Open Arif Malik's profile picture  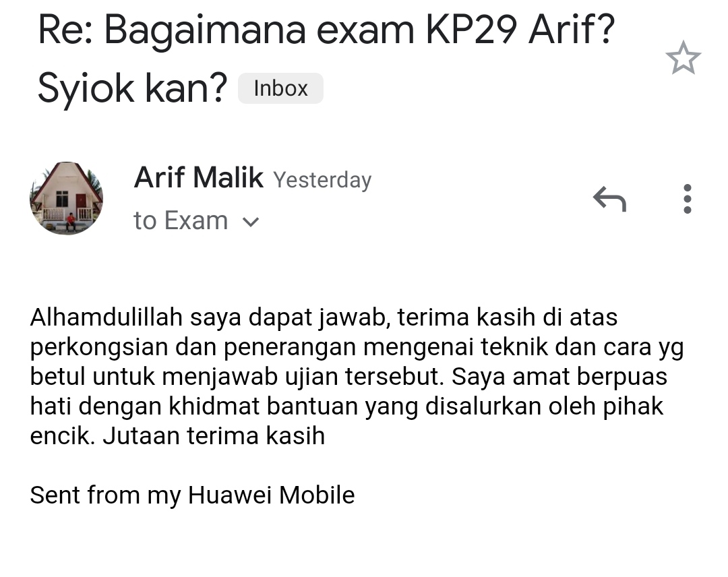coord(66,198)
